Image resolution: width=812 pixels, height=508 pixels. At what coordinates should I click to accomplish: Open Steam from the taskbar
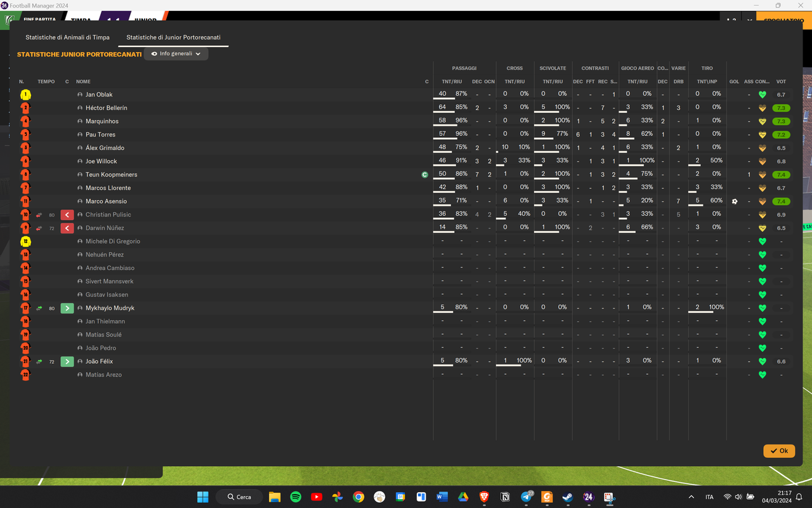(x=568, y=497)
